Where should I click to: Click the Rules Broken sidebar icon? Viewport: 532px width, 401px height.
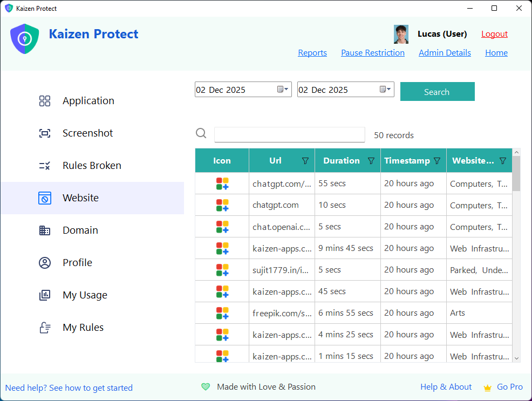pos(44,165)
